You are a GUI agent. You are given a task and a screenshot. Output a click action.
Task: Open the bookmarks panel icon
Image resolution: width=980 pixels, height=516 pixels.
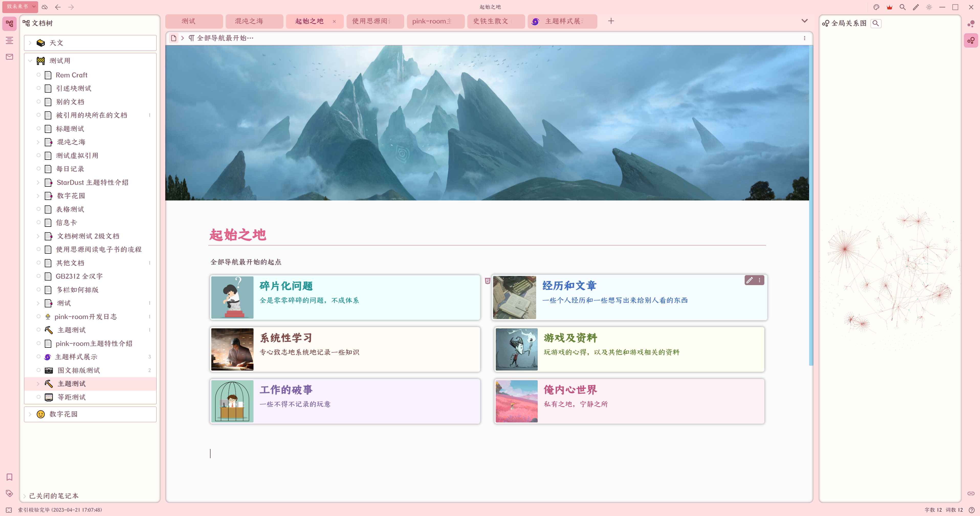(x=9, y=477)
